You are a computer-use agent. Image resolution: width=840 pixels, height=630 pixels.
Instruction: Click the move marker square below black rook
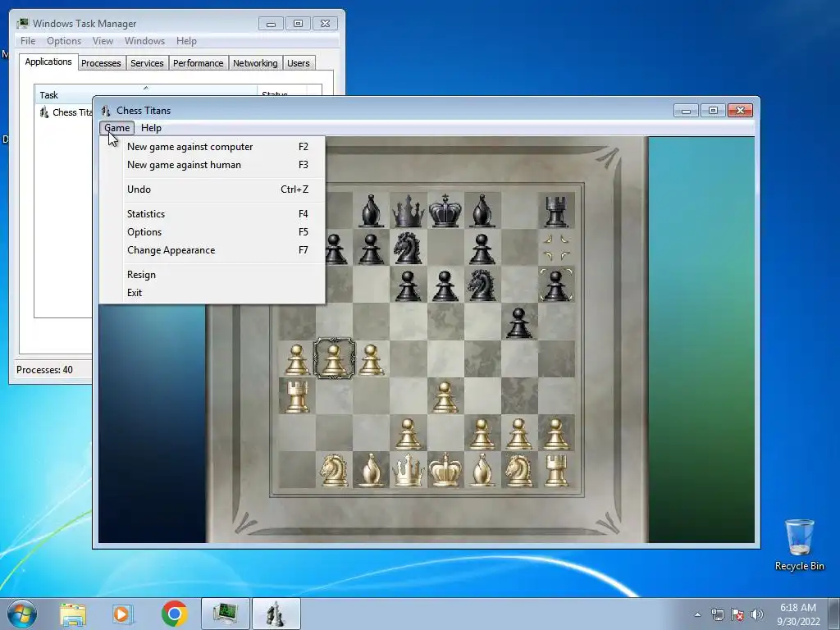556,248
